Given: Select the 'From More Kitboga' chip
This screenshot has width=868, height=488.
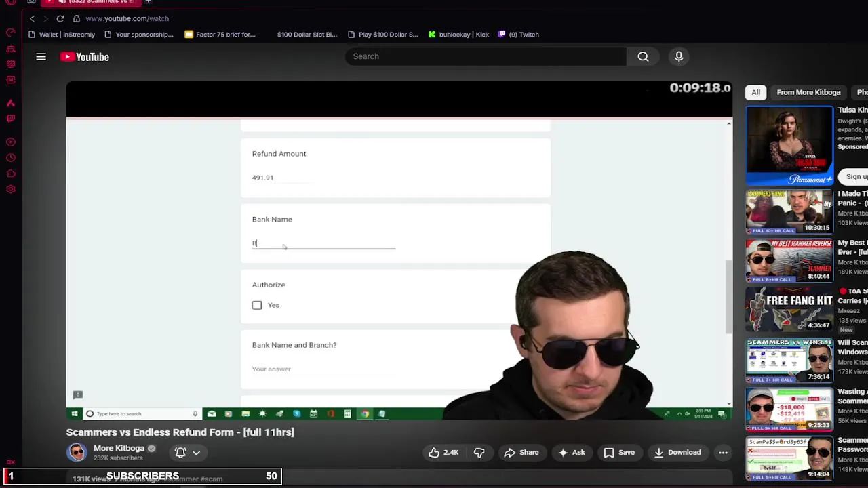Looking at the screenshot, I should 808,92.
